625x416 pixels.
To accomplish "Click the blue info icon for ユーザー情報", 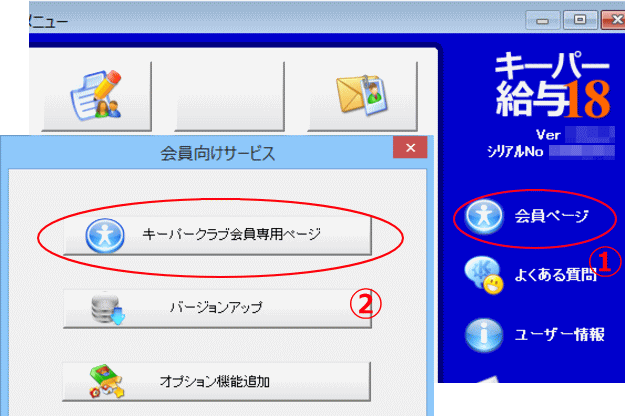I will pyautogui.click(x=483, y=335).
